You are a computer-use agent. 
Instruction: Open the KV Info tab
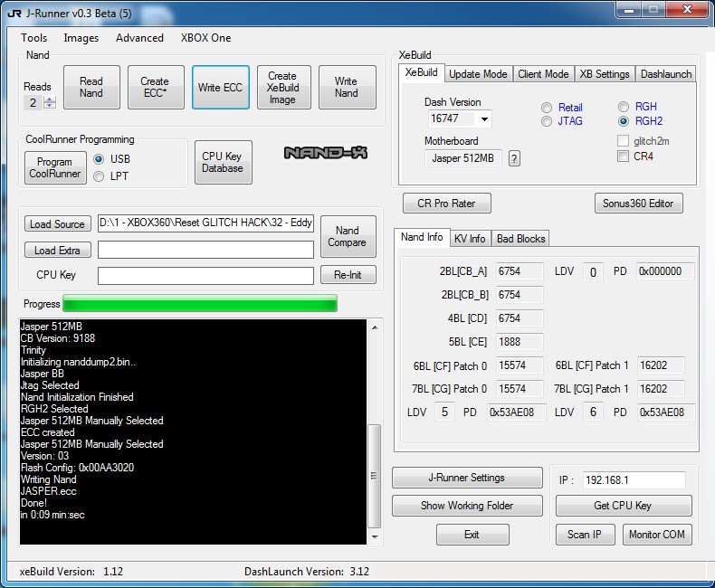(x=470, y=239)
